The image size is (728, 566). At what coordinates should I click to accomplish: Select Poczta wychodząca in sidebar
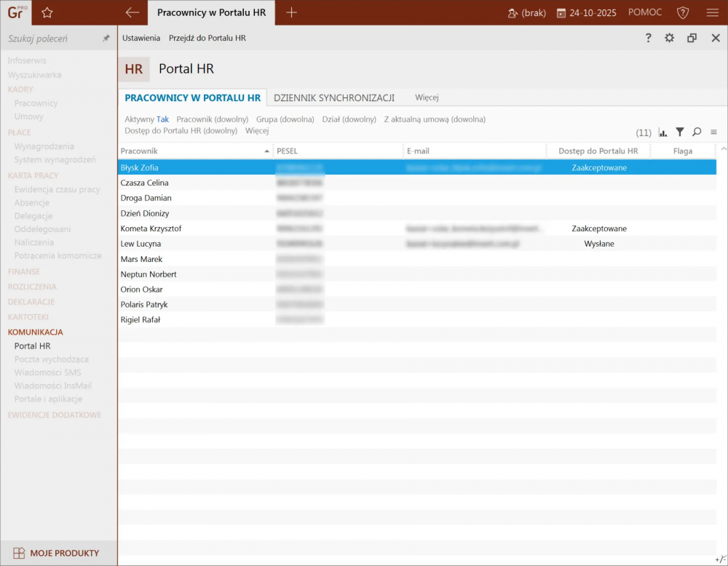pos(51,359)
